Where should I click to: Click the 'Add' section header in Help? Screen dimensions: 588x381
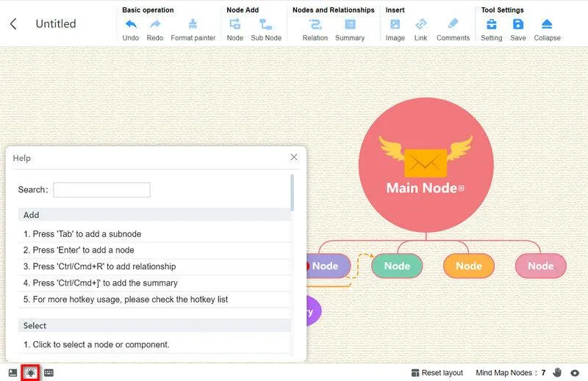point(154,215)
